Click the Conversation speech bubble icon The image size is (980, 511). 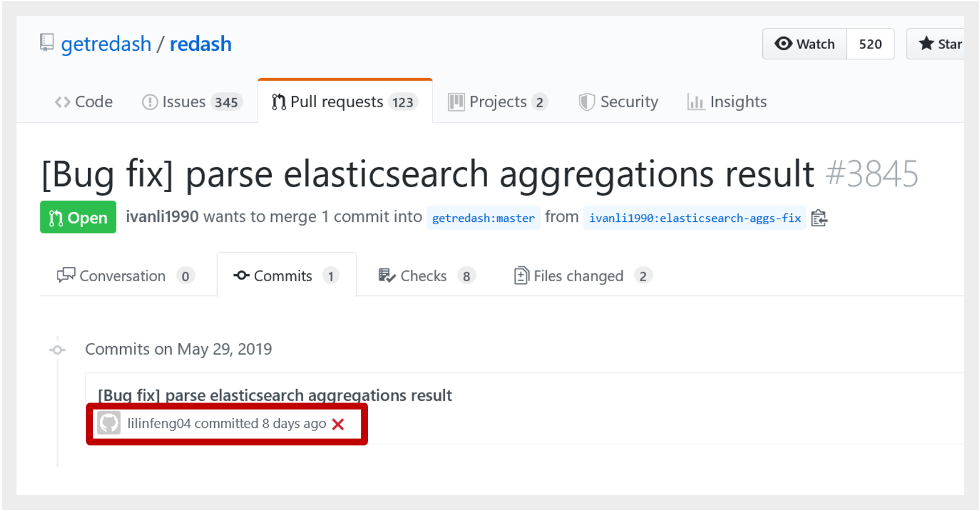coord(66,275)
